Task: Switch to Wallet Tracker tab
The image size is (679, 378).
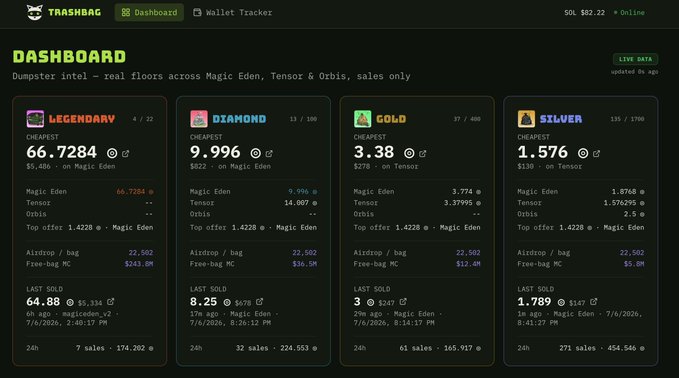Action: tap(233, 13)
